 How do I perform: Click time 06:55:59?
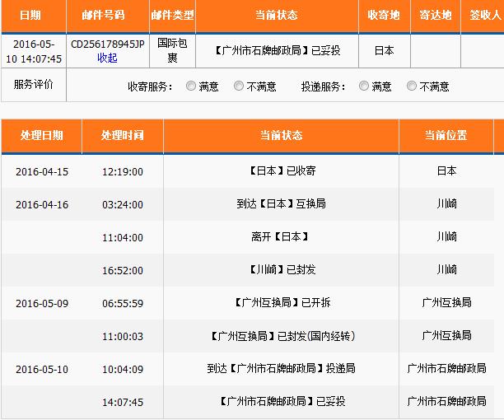[123, 303]
